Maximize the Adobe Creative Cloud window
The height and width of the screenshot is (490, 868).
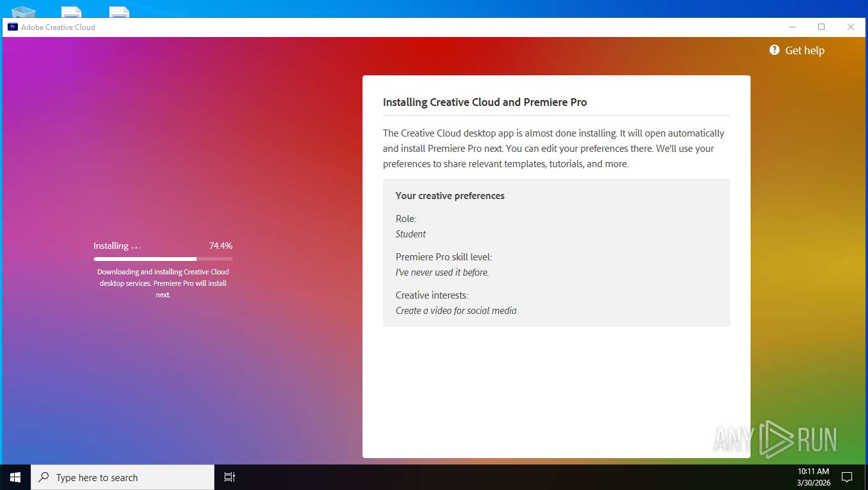pos(821,27)
